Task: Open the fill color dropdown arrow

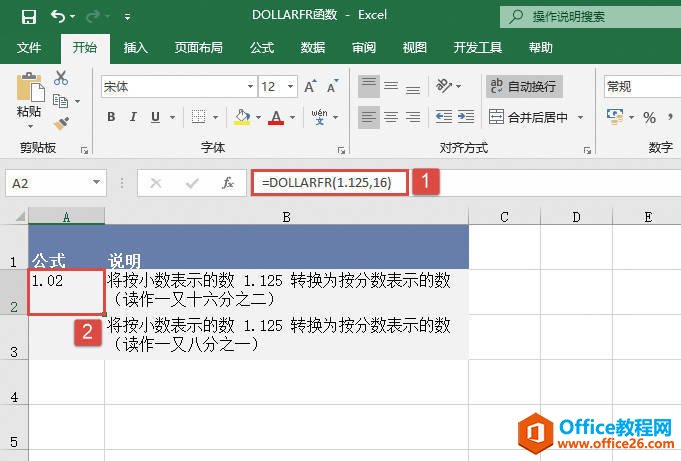Action: [x=258, y=117]
